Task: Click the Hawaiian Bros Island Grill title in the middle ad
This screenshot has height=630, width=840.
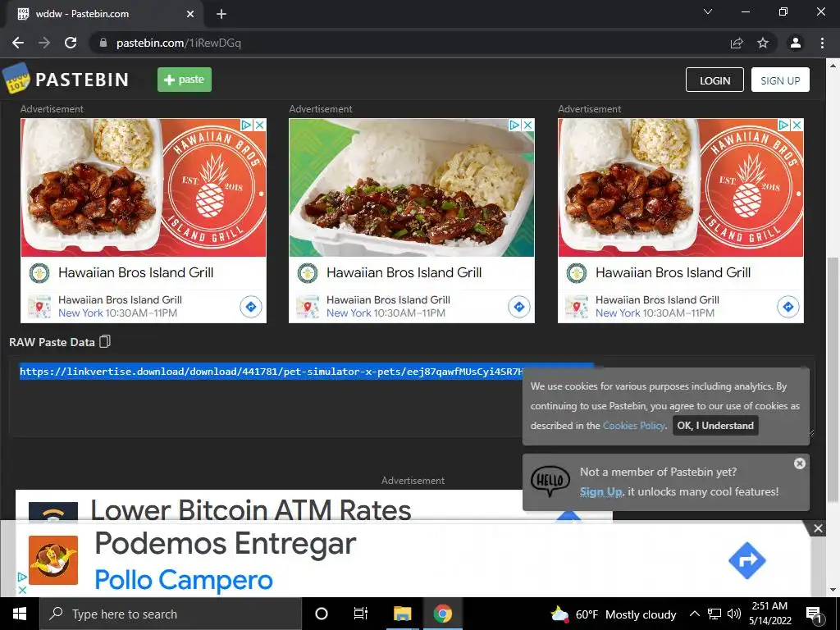Action: (x=404, y=272)
